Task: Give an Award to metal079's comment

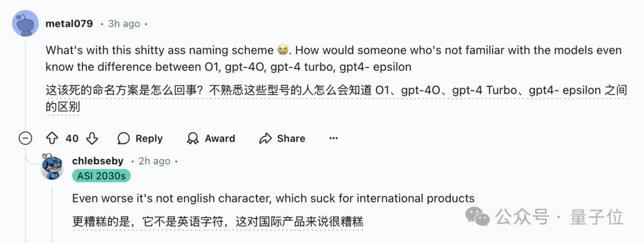Action: click(211, 138)
